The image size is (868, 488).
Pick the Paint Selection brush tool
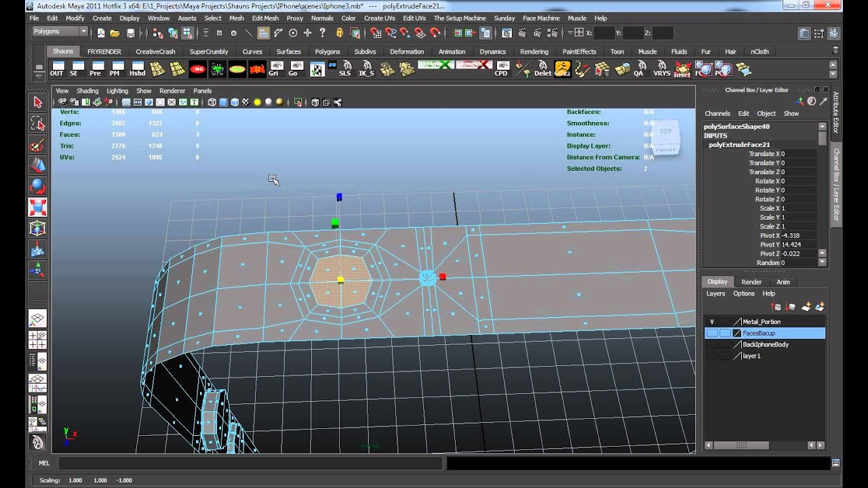tap(37, 145)
